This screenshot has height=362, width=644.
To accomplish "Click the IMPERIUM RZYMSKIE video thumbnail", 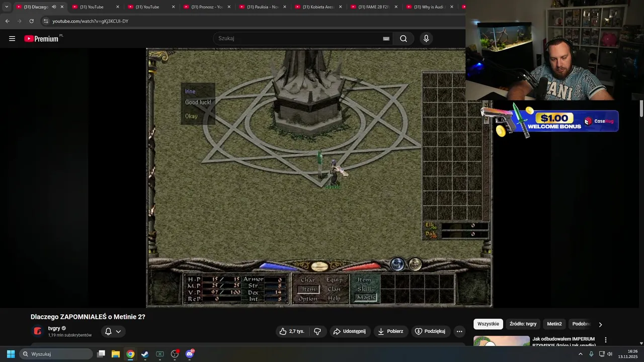I will [502, 341].
